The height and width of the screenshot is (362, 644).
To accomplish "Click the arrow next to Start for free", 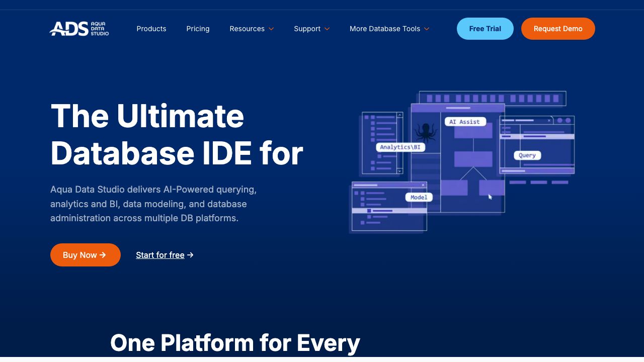I will (190, 255).
